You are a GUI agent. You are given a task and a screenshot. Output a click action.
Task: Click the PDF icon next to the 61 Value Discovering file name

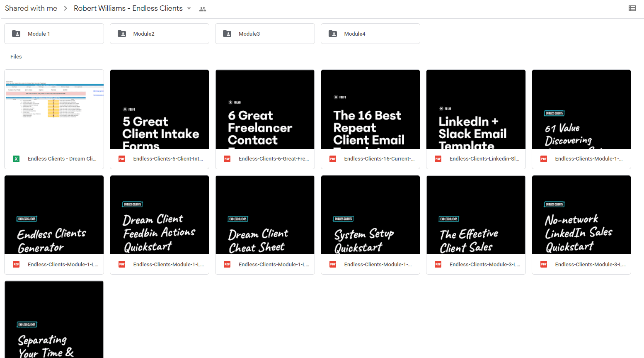[x=544, y=159]
